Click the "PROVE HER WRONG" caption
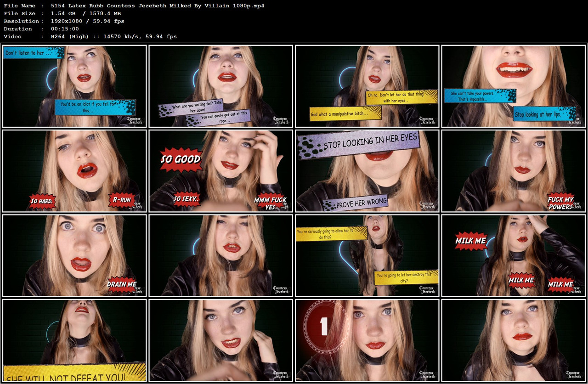588x384 pixels. [x=356, y=203]
